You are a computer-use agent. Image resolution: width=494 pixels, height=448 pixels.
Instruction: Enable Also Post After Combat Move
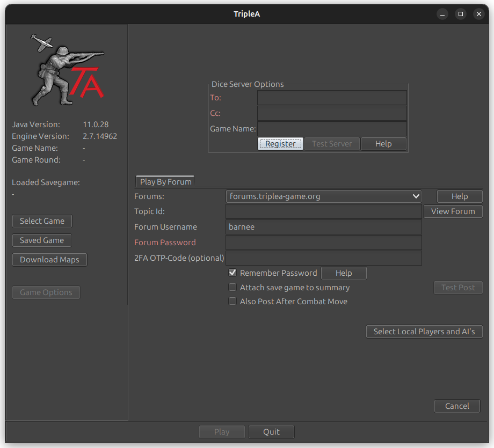[233, 302]
